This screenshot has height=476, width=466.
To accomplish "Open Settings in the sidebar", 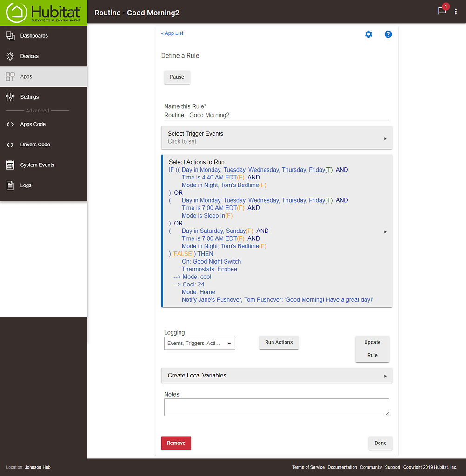I will coord(29,97).
